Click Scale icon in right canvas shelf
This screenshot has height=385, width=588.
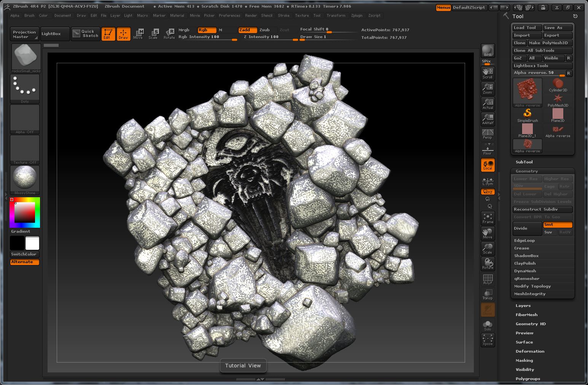click(488, 249)
